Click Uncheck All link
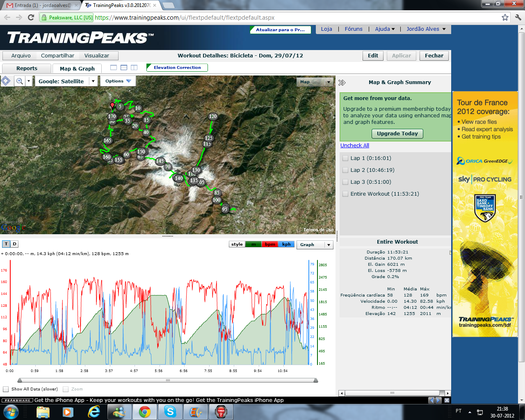This screenshot has height=420, width=525. (355, 146)
